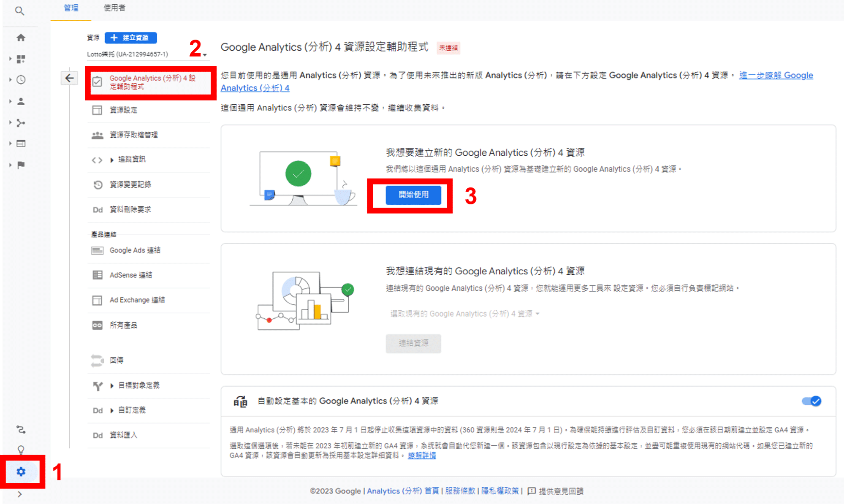Image resolution: width=844 pixels, height=504 pixels.
Task: Expand the Audience sidebar arrow
Action: (10, 101)
